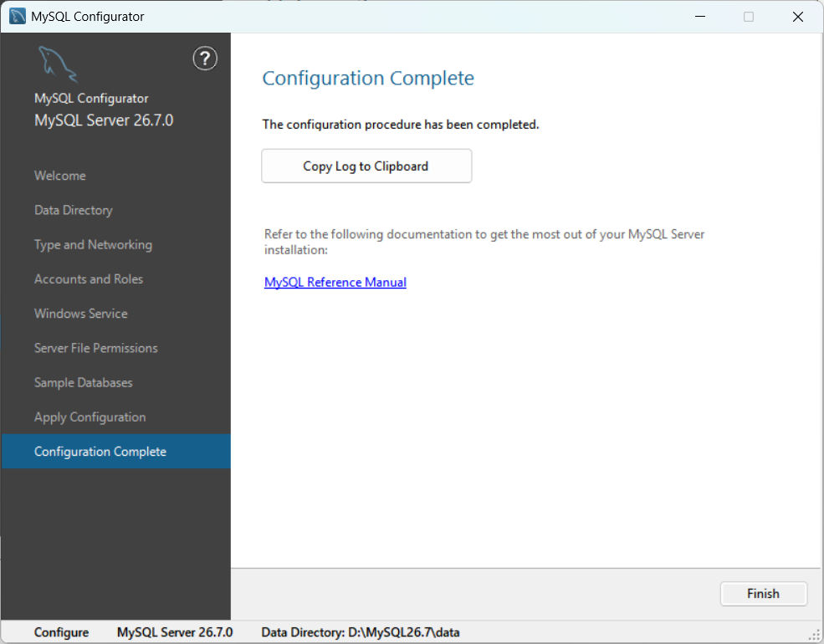Screen dimensions: 824x644
Task: Select the Configuration Complete step
Action: click(115, 452)
